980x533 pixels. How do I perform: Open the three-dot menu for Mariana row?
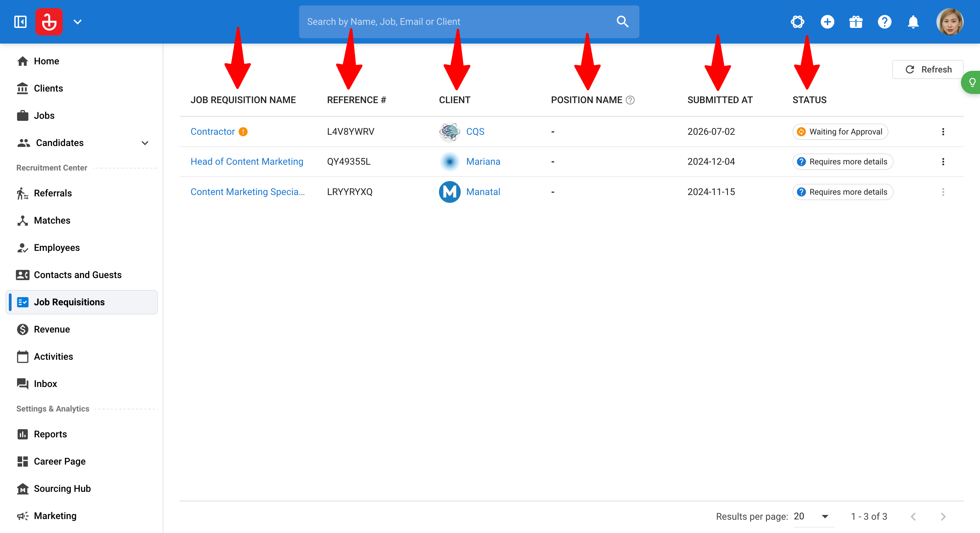943,162
